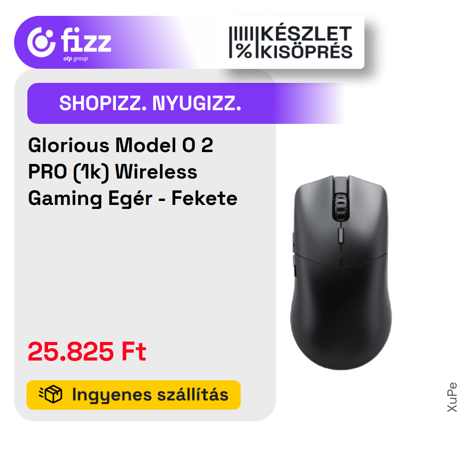Select the black gaming mouse product image
The width and height of the screenshot is (476, 476).
[x=341, y=272]
